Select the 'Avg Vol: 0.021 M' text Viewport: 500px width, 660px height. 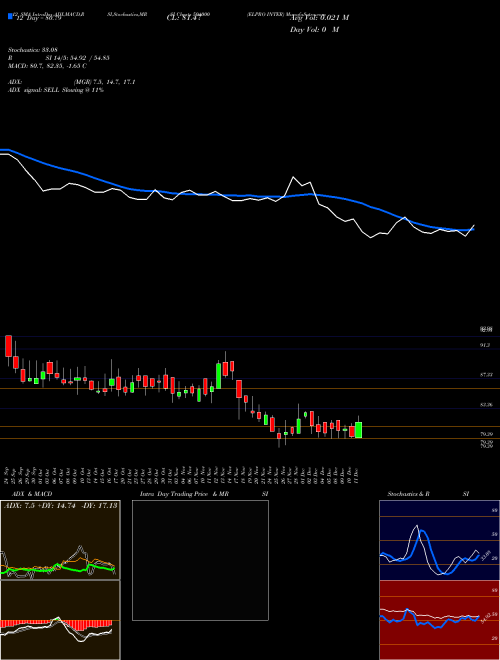pyautogui.click(x=319, y=17)
